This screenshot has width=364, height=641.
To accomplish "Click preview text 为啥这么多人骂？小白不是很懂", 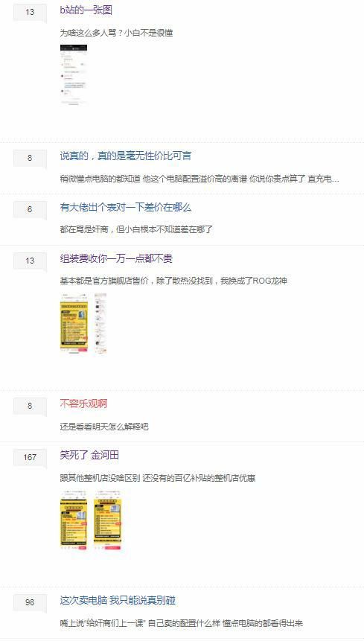I will 116,33.
